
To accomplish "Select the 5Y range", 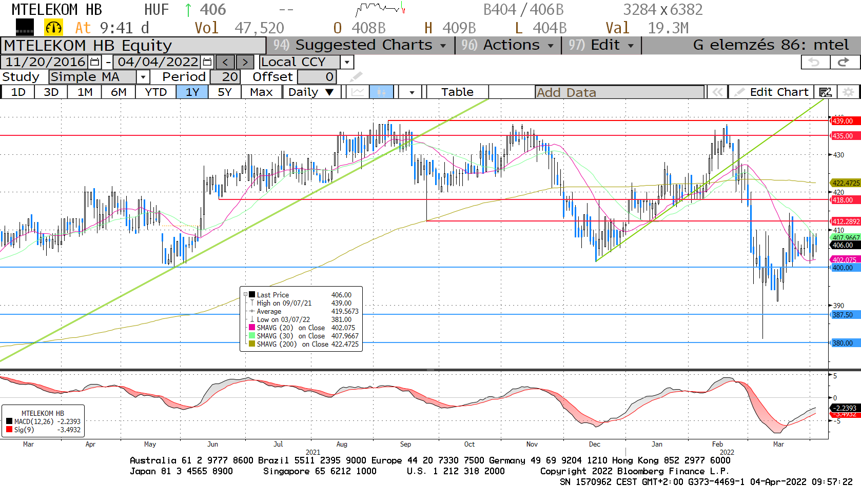I will [x=225, y=92].
